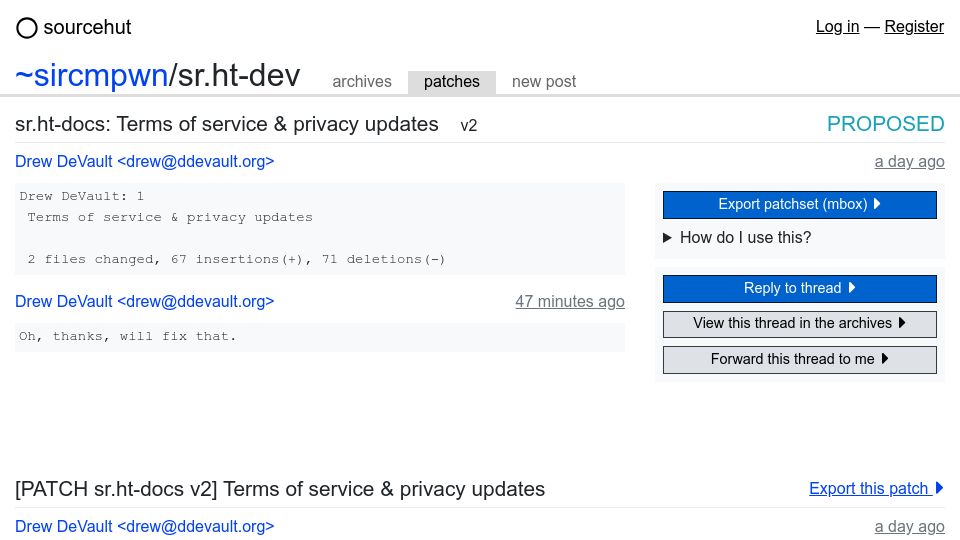Image resolution: width=960 pixels, height=540 pixels.
Task: Click the Export patchset (mbox) button
Action: coord(800,204)
